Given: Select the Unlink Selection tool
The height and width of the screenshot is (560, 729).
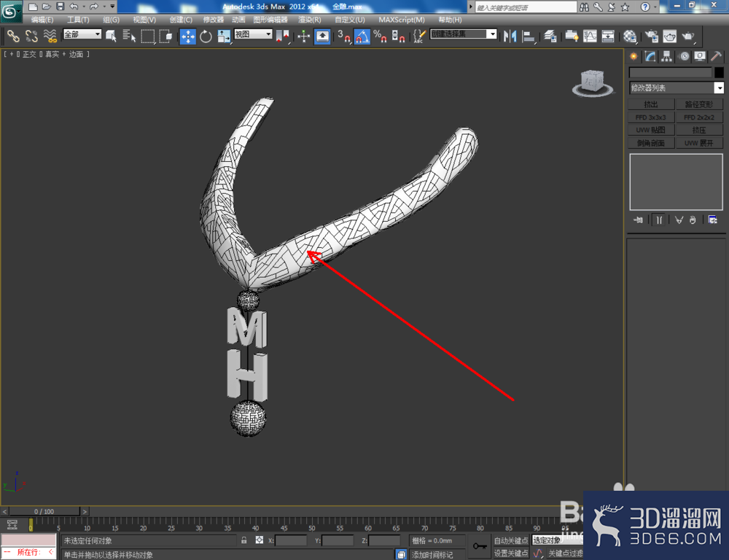Looking at the screenshot, I should click(31, 36).
